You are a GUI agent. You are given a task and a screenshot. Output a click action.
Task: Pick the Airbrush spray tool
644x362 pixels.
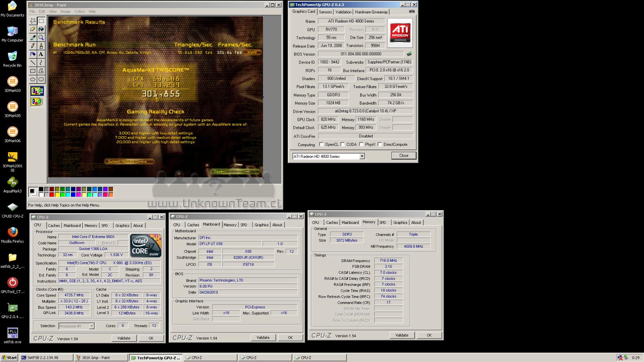(x=33, y=54)
